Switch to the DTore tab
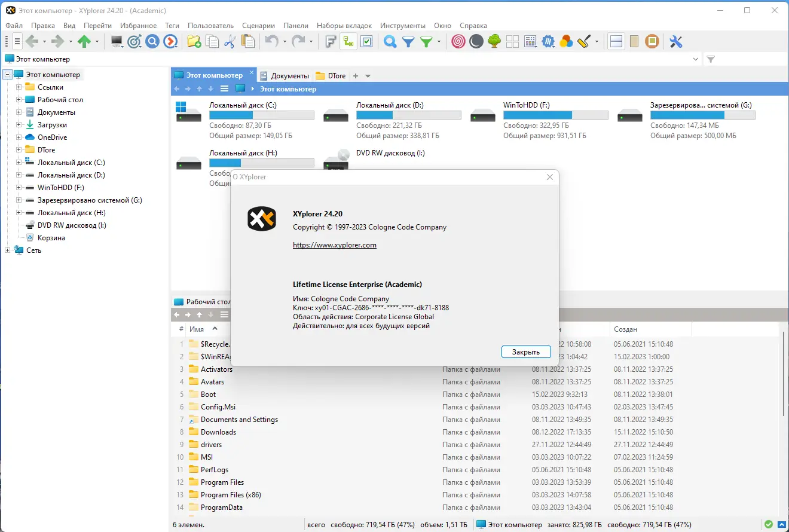Screen dimensions: 789x532 [331, 76]
